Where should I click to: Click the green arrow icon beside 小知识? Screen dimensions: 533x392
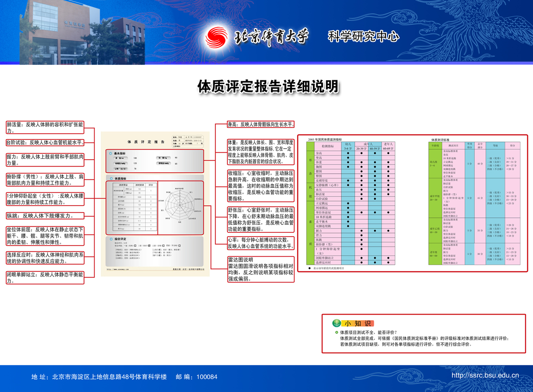[337, 323]
